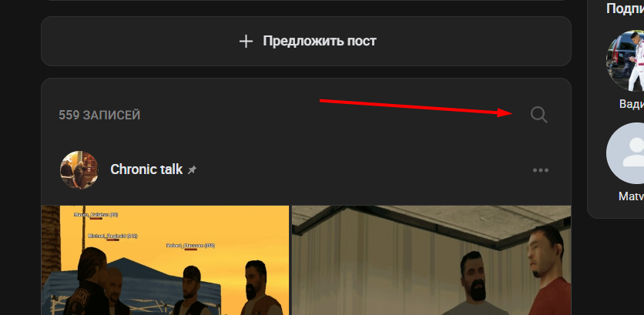
Task: Open wall post search via magnifier icon
Action: pos(539,115)
